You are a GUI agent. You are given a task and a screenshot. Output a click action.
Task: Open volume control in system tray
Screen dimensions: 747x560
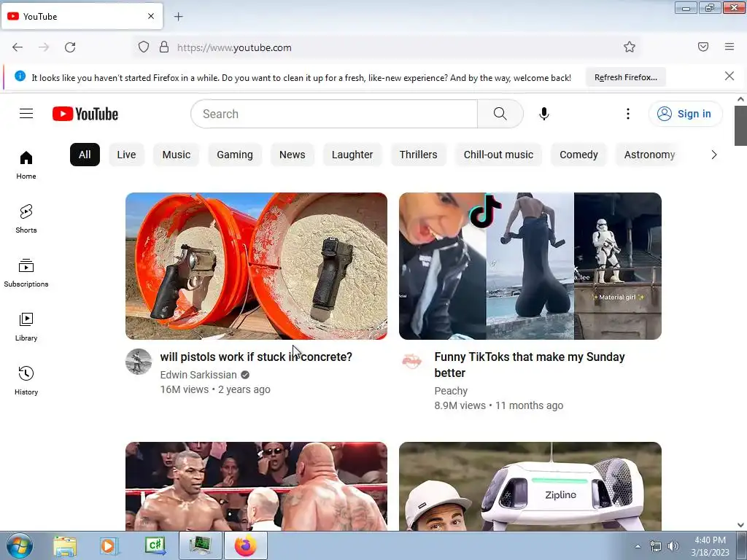coord(673,546)
